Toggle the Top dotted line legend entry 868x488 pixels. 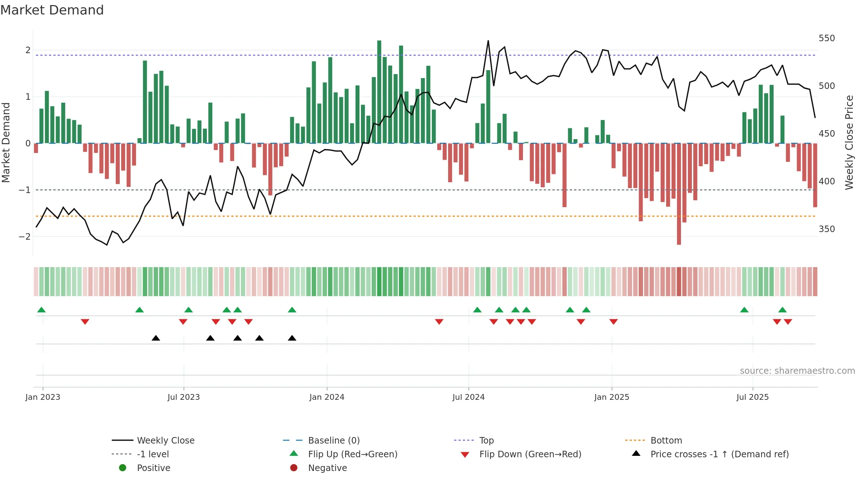click(x=474, y=440)
